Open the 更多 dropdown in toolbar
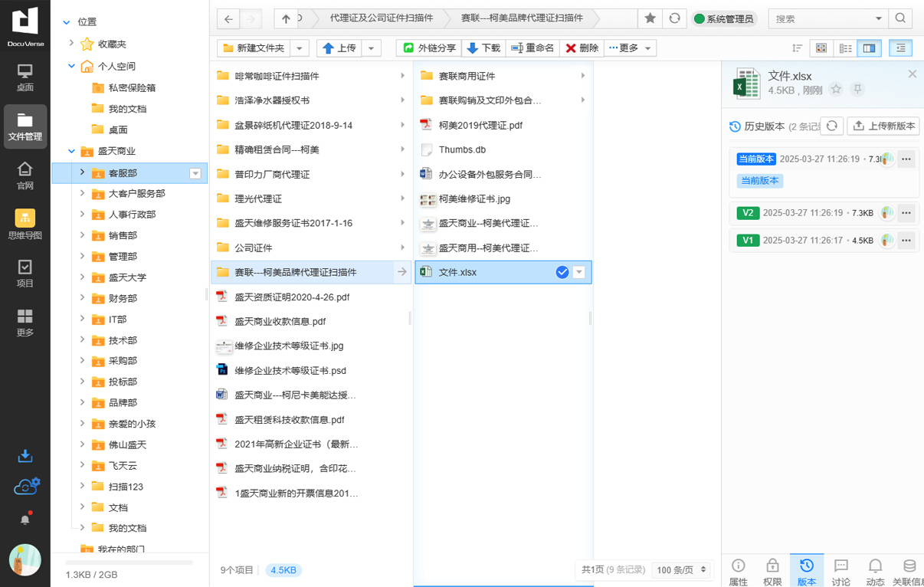Viewport: 924px width, 587px height. click(x=631, y=48)
